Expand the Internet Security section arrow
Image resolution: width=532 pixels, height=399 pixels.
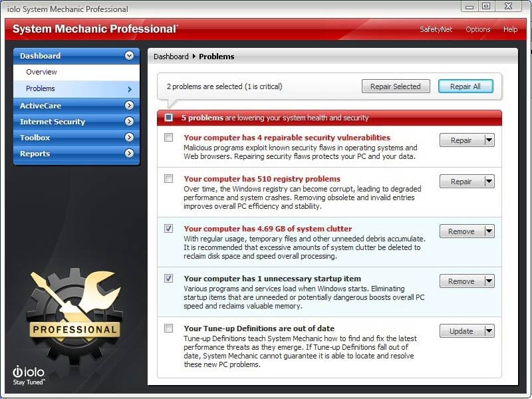click(x=129, y=122)
